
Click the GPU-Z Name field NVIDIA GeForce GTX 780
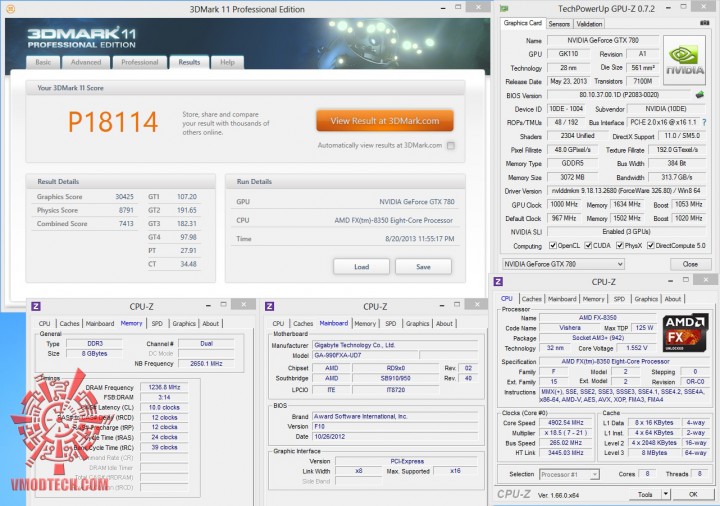click(603, 40)
